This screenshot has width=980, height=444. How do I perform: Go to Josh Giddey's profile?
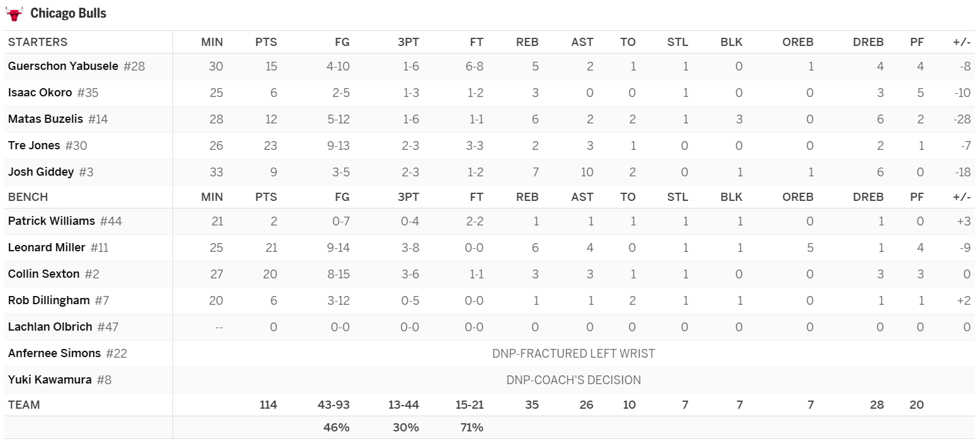(x=41, y=172)
